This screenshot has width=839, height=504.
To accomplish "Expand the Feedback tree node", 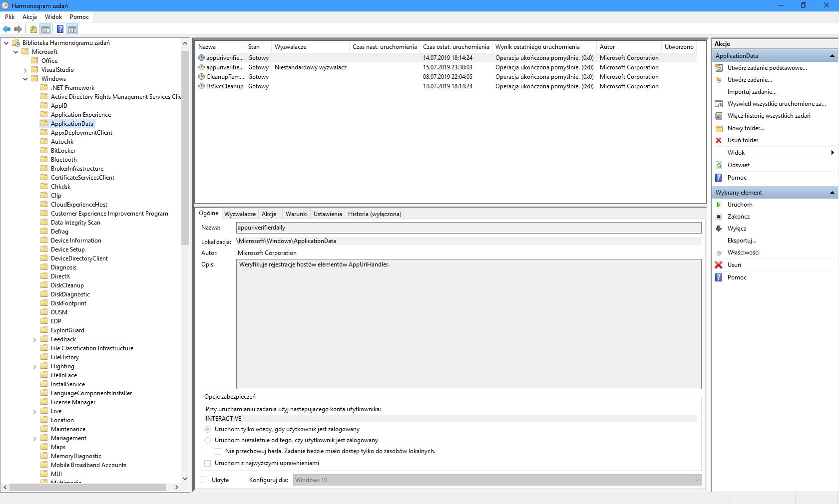I will coord(34,339).
